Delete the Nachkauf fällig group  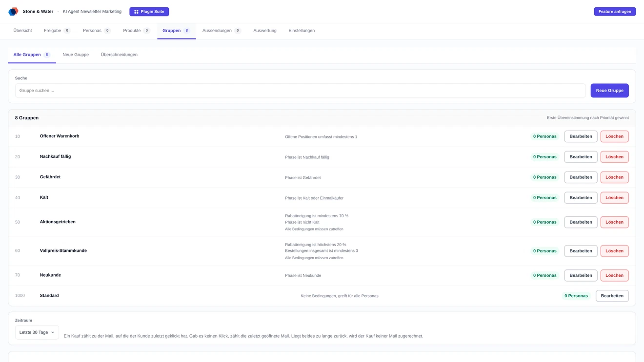tap(614, 157)
